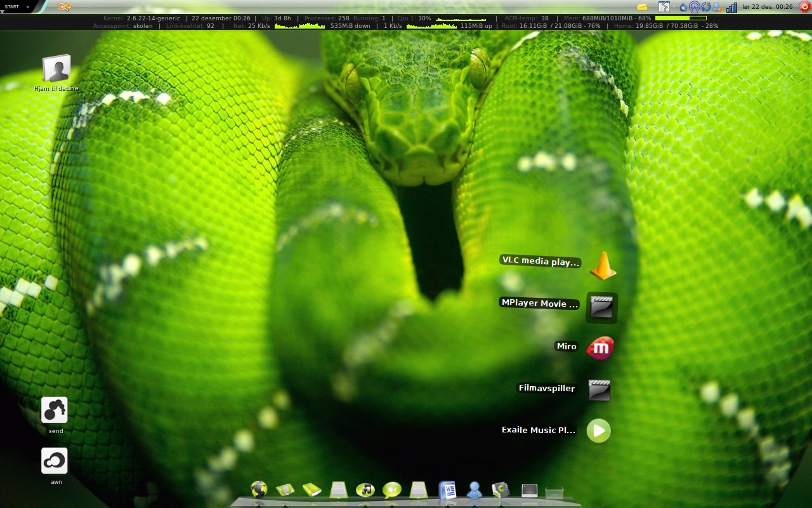Launch MPlayer Movie Player icon
The image size is (812, 508).
(601, 307)
